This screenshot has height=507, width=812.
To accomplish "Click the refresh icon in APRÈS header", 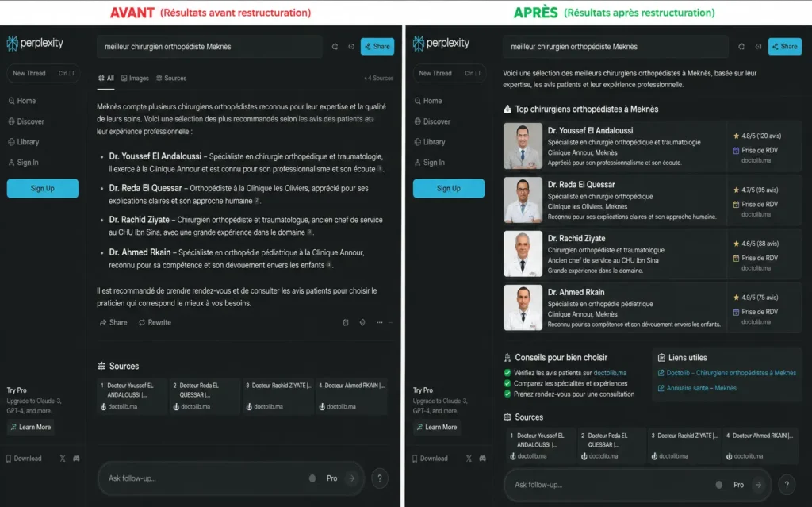I will click(741, 47).
